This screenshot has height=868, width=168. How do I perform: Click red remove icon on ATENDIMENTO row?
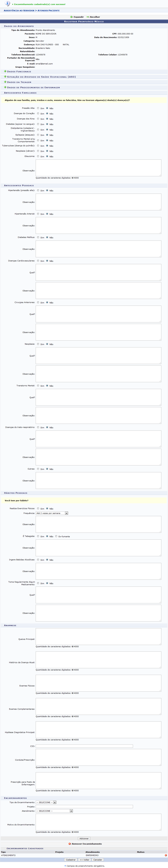166,855
